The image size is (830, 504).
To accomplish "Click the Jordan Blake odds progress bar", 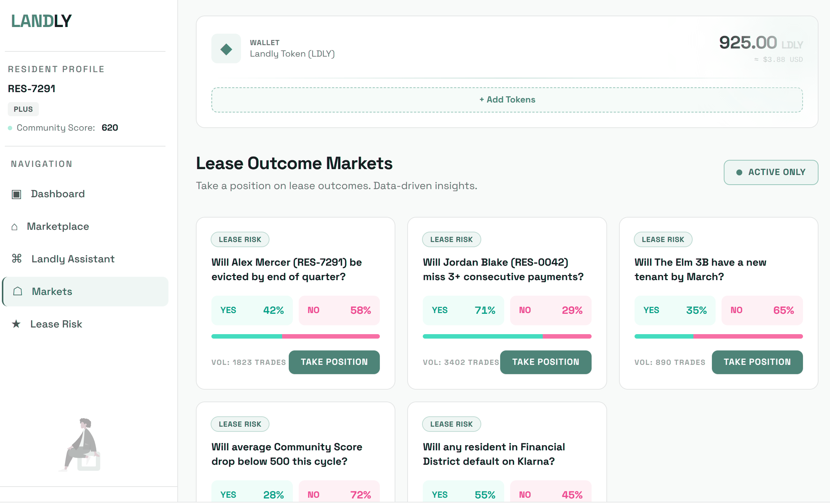I will pos(506,336).
